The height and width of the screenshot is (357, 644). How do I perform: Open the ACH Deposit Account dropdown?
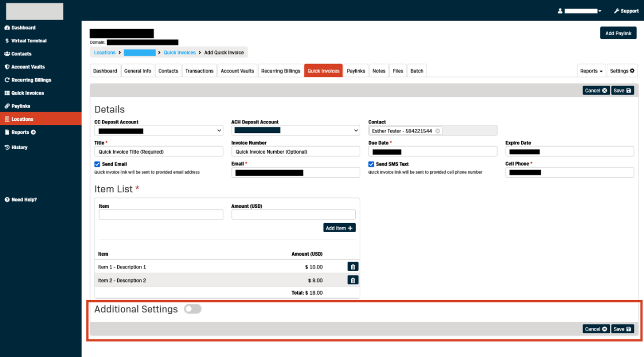coord(296,130)
